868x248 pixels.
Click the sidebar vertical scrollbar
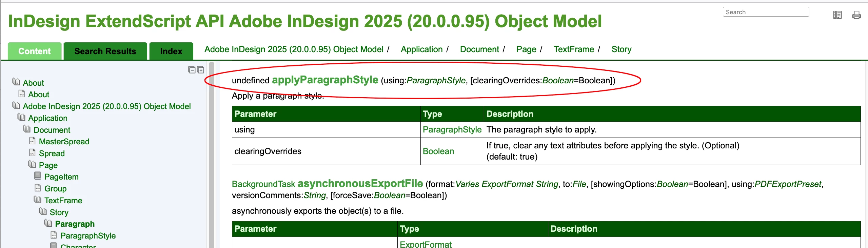coord(212,155)
